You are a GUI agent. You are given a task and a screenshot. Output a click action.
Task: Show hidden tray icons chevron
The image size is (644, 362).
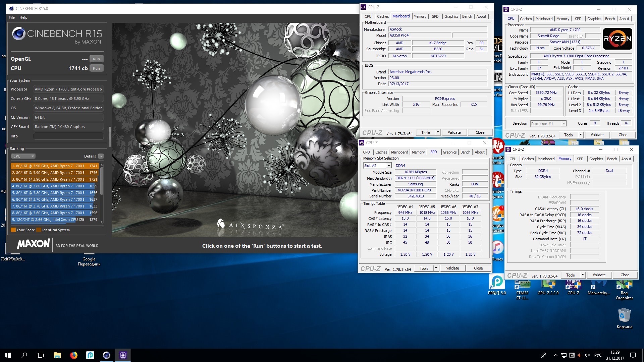(555, 355)
